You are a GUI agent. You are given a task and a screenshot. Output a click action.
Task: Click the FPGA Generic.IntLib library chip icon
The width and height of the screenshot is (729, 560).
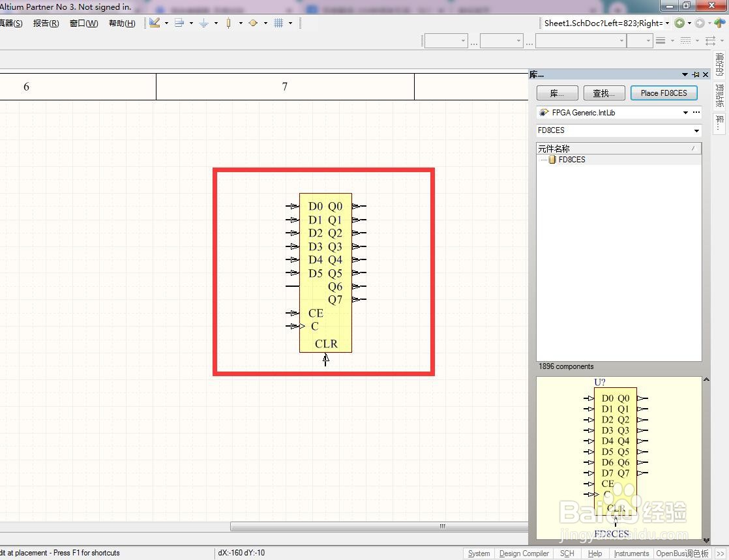pyautogui.click(x=544, y=113)
